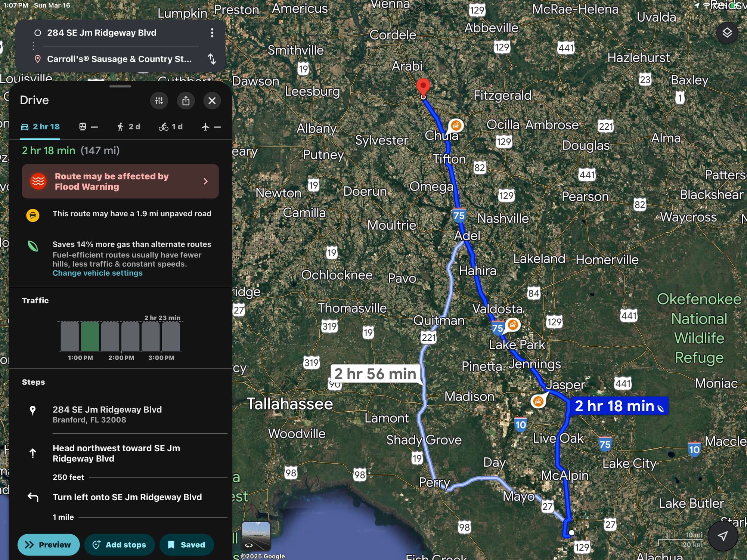Switch to walking 2 d tab

tap(129, 127)
